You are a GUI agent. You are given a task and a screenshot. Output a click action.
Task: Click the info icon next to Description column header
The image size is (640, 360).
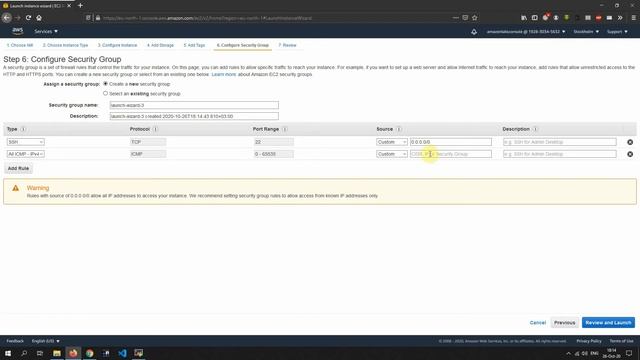point(535,129)
